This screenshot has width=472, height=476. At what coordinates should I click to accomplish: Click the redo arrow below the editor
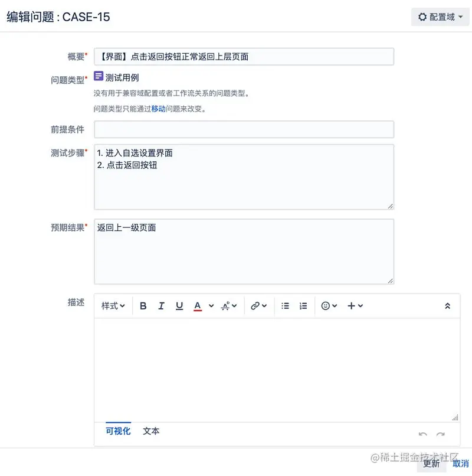[x=440, y=434]
